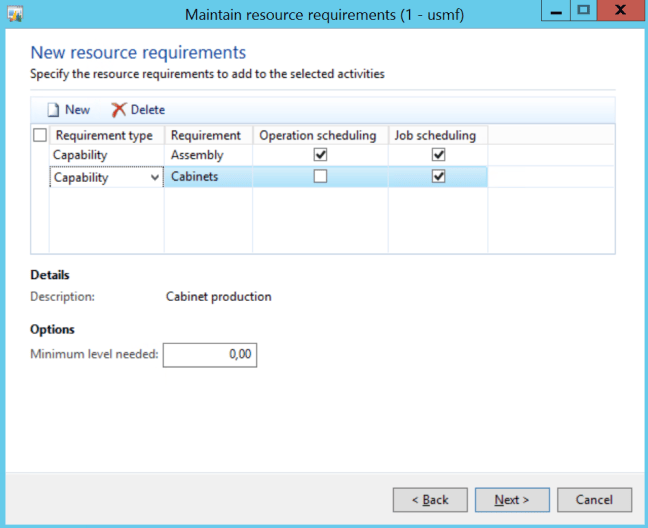Select the Assembly requirement cell

209,155
